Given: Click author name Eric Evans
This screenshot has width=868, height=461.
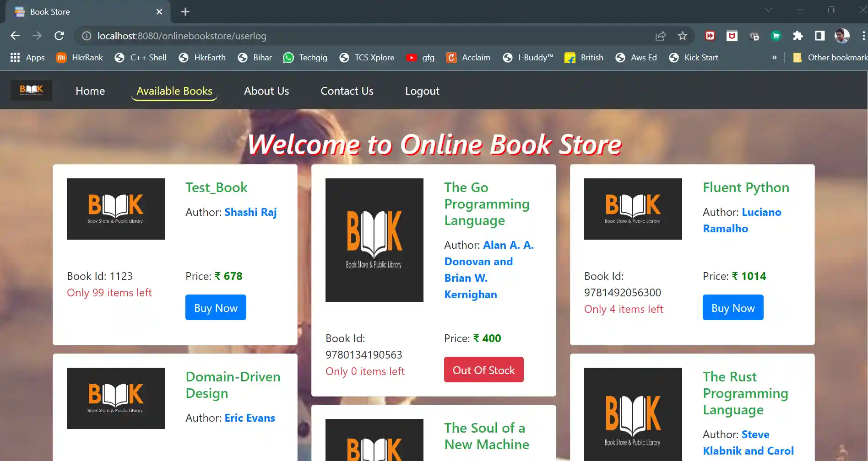Looking at the screenshot, I should pyautogui.click(x=250, y=418).
